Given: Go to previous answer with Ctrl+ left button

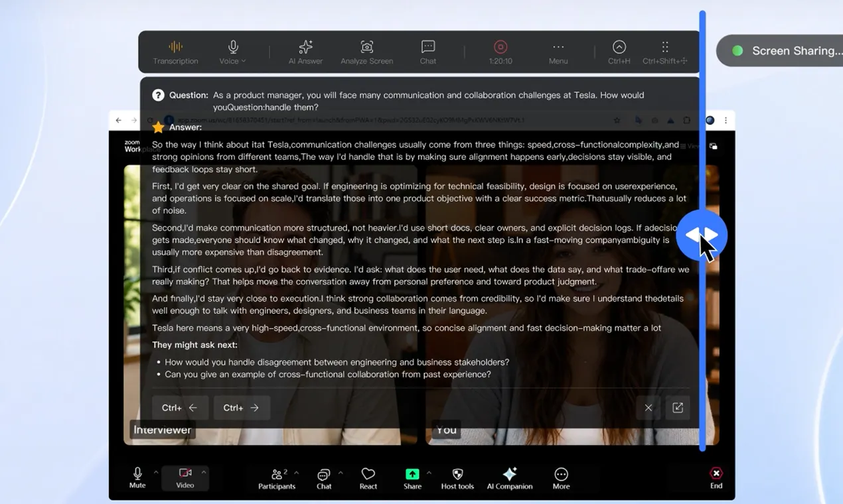Looking at the screenshot, I should (180, 408).
